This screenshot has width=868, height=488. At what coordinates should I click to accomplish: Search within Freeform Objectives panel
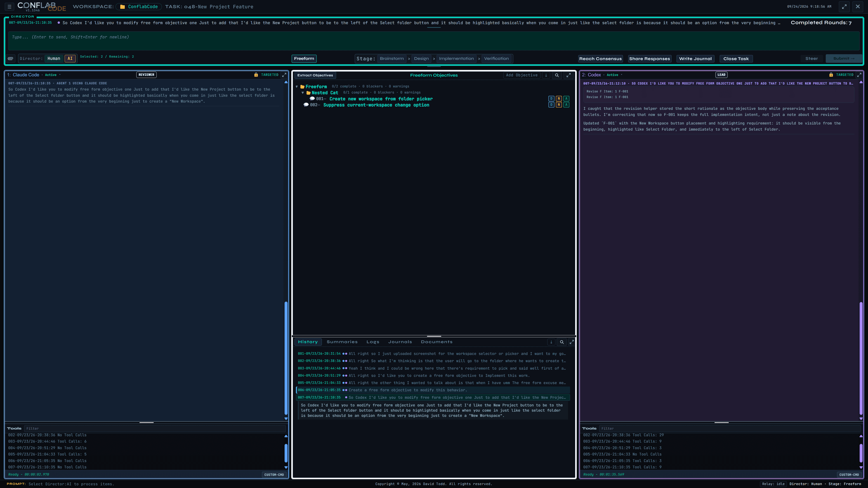tap(557, 75)
